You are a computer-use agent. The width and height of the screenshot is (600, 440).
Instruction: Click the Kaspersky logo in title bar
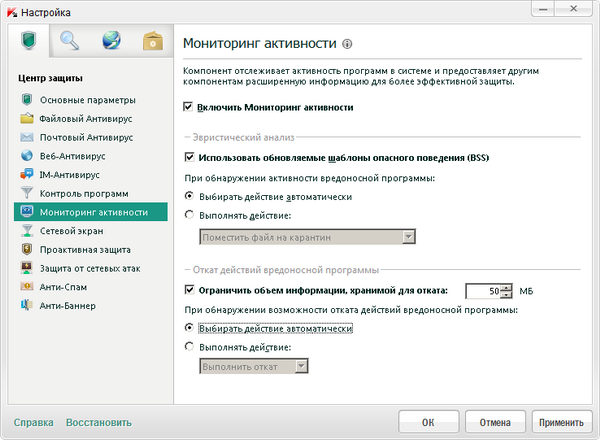coord(12,12)
